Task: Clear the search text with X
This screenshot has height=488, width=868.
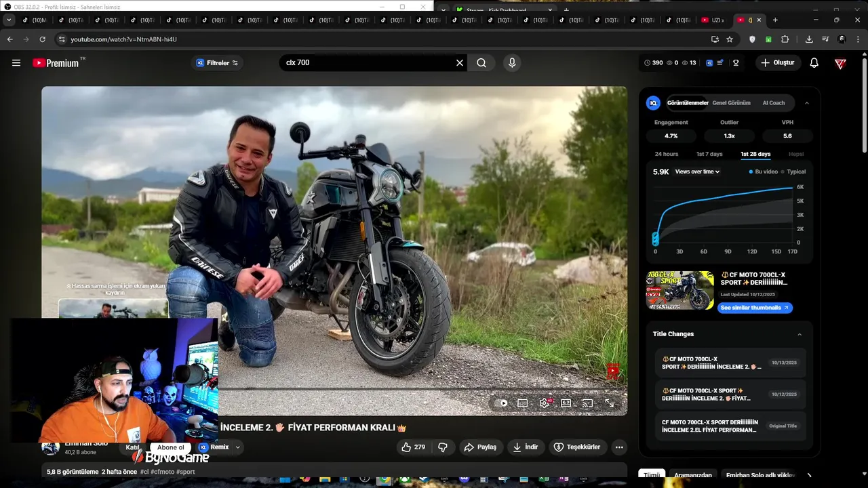Action: click(x=460, y=63)
